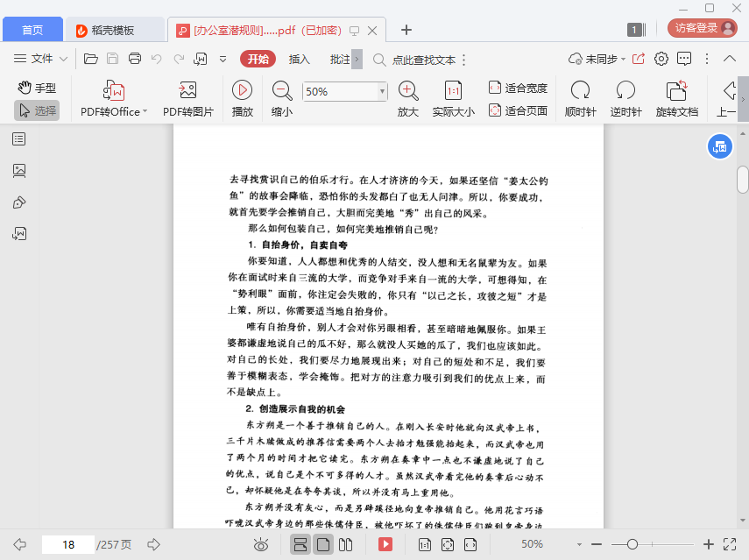The image size is (749, 560).
Task: Go to previous page arrow in status bar
Action: tap(20, 544)
